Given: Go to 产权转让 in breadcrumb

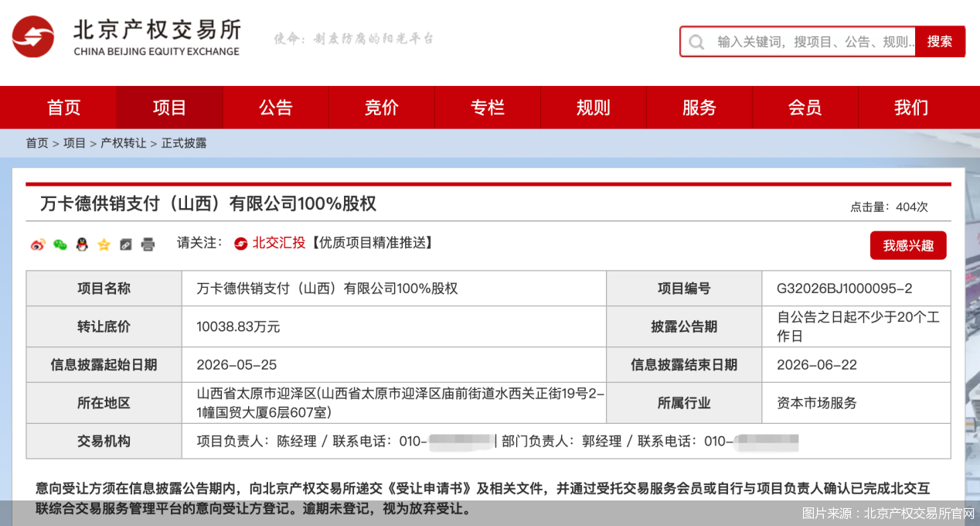Looking at the screenshot, I should point(124,143).
